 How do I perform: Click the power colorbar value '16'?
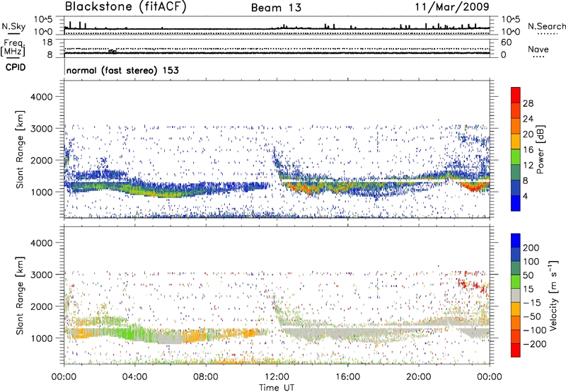click(528, 150)
